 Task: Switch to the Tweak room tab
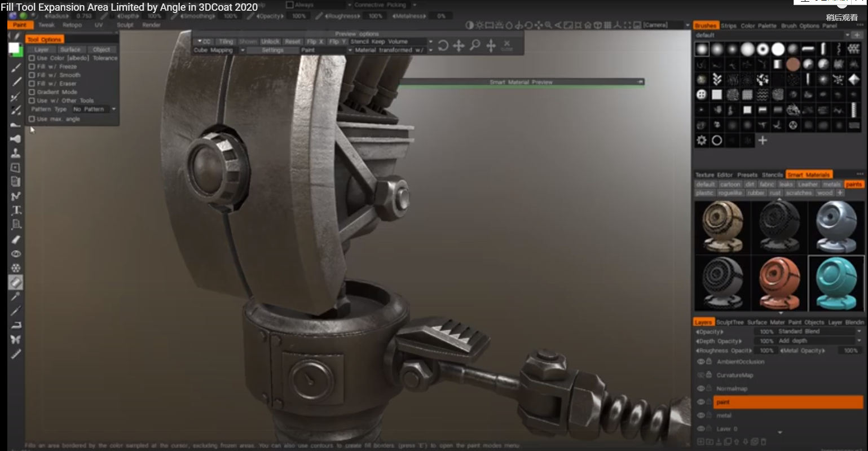(x=46, y=25)
